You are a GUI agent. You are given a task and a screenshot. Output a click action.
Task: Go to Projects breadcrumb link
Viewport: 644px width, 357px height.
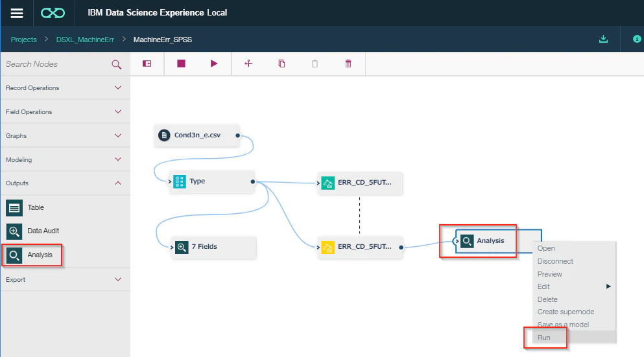pos(23,40)
